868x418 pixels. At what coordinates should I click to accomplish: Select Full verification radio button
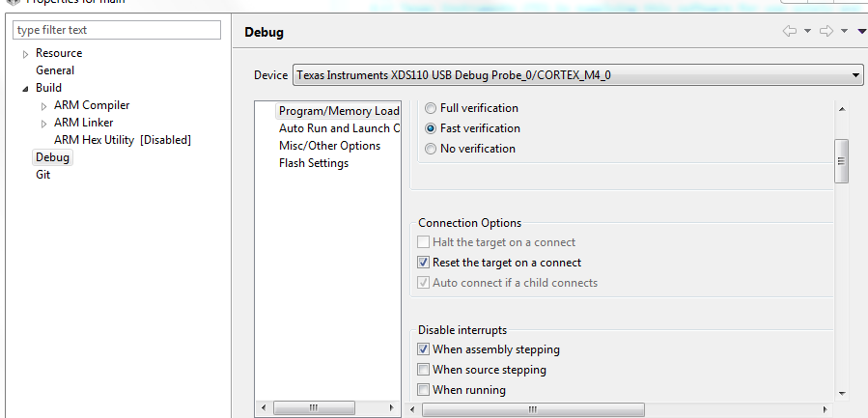pyautogui.click(x=430, y=108)
